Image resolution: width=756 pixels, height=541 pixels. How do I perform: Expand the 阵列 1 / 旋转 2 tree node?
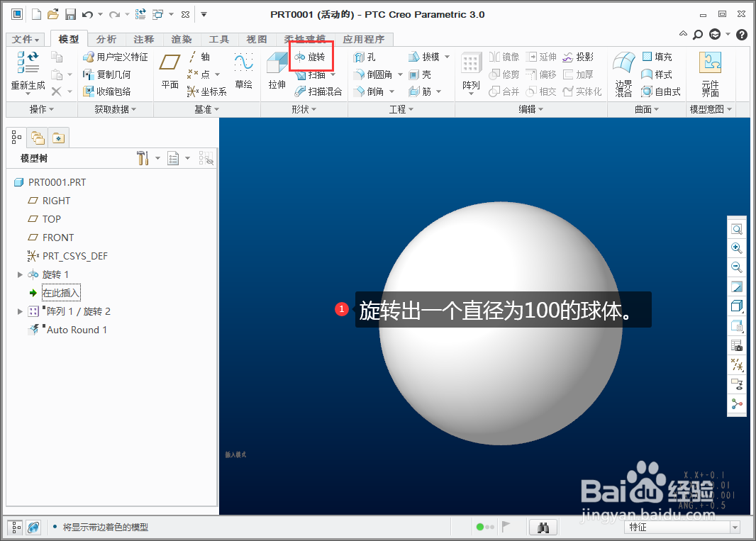point(20,311)
